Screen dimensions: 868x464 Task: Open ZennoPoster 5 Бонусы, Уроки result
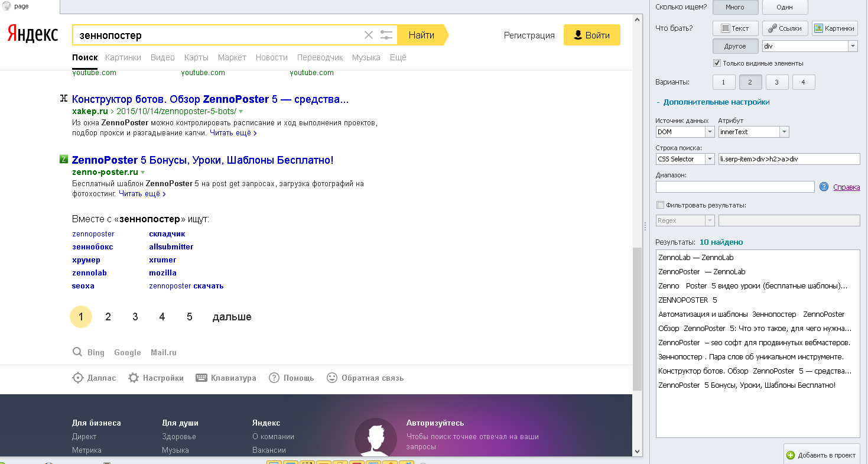tap(203, 160)
